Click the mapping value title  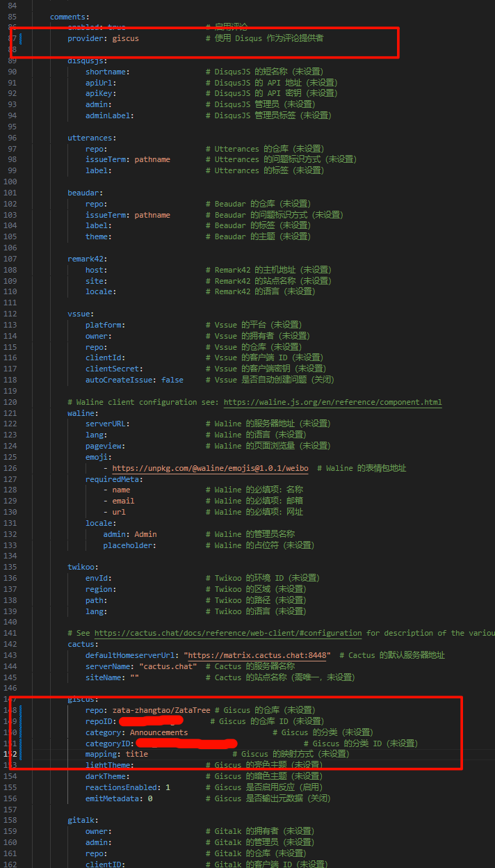pyautogui.click(x=137, y=754)
